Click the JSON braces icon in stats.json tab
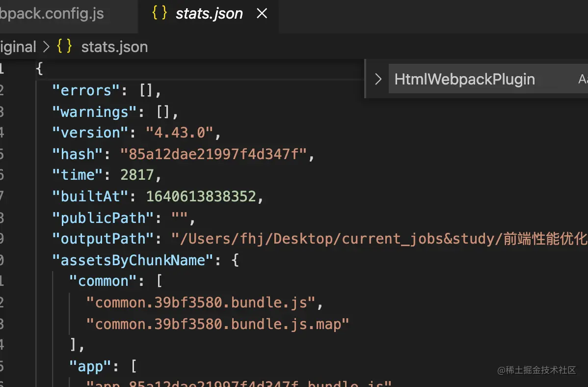Viewport: 588px width, 387px height. [x=160, y=13]
